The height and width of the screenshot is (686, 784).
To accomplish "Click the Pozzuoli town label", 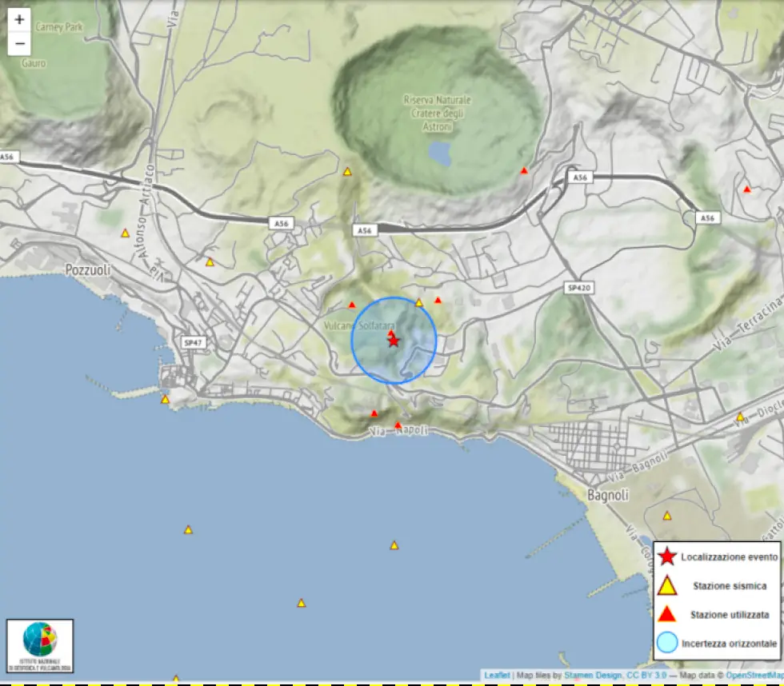I will point(88,270).
